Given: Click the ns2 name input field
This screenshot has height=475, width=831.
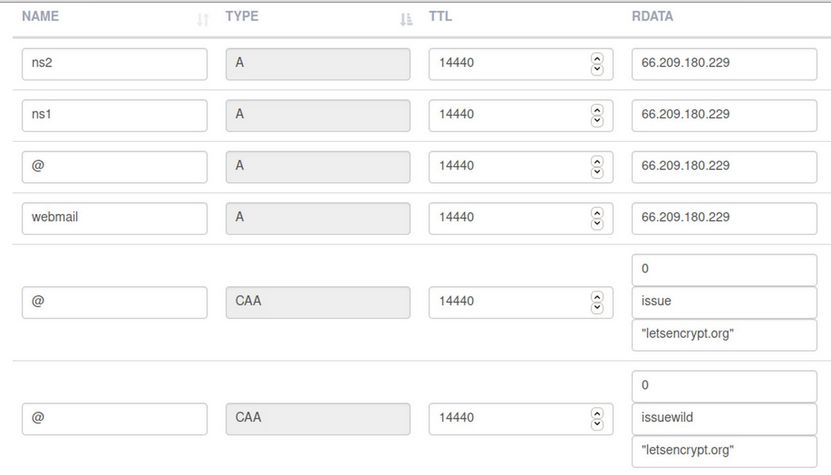Looking at the screenshot, I should (114, 64).
